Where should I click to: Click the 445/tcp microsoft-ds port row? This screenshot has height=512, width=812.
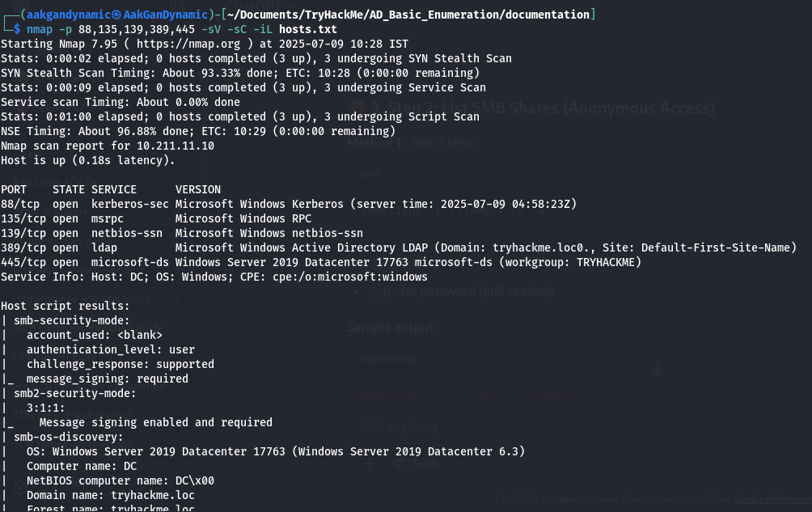[x=324, y=262]
